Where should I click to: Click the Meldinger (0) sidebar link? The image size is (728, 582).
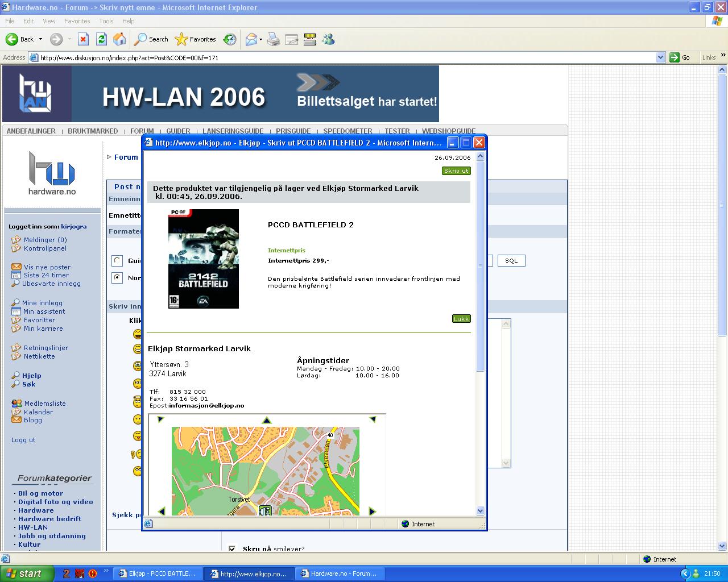(45, 240)
